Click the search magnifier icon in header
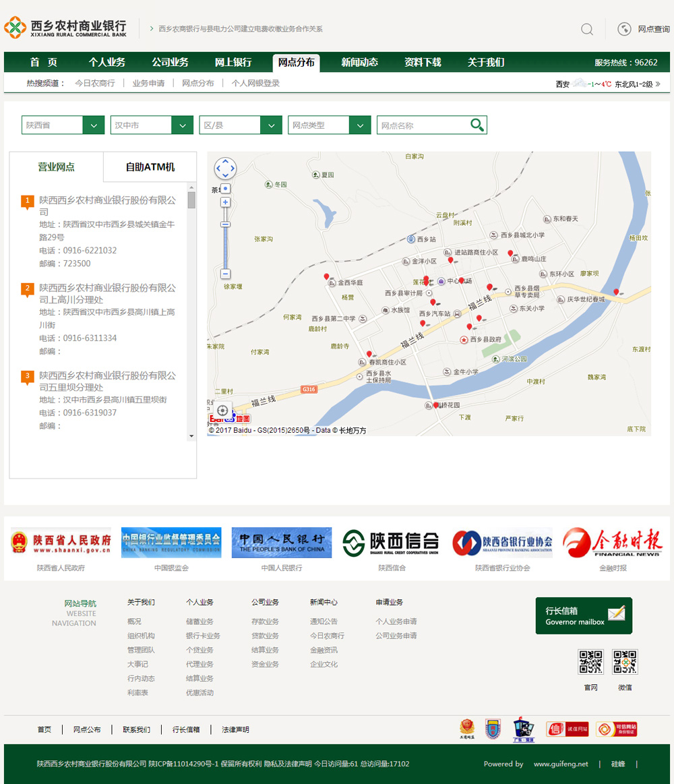This screenshot has width=674, height=784. pyautogui.click(x=587, y=29)
